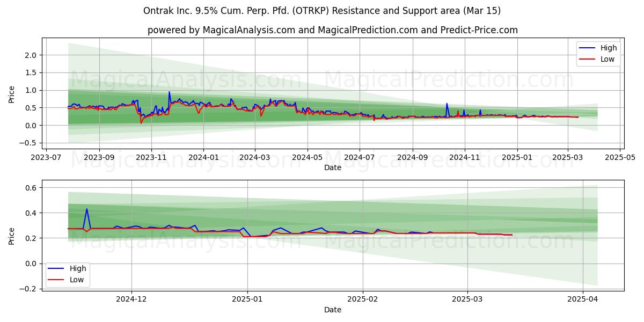Click the 2.0 price tick on top chart
Viewport: 644px width, 322px height.
pos(31,55)
